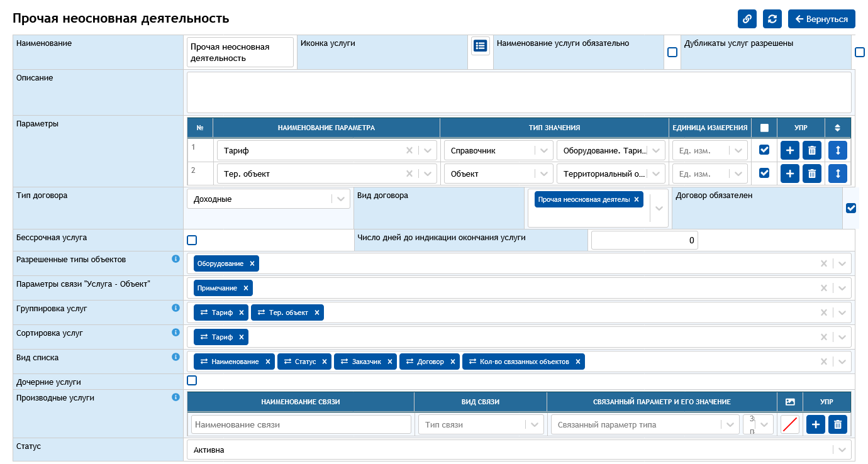Viewport: 868px width, 464px height.
Task: Remove the Оборудование tag
Action: (x=252, y=263)
